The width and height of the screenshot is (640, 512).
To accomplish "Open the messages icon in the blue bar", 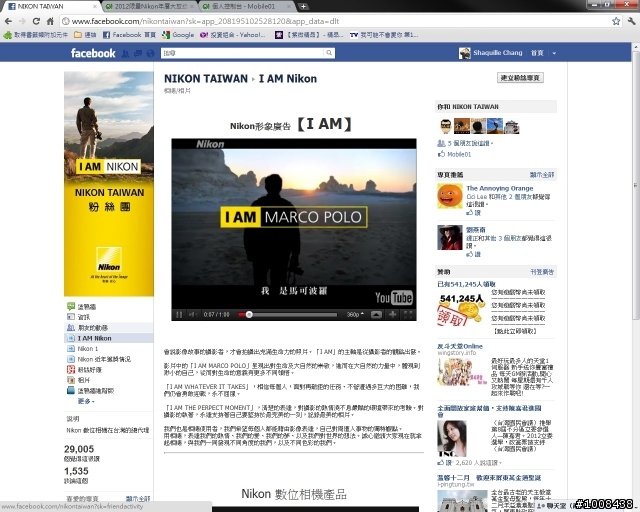I will [138, 53].
